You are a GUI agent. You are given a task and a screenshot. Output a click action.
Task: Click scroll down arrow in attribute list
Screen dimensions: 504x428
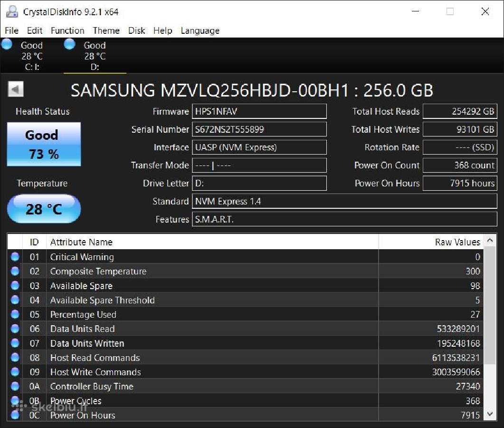pos(490,414)
